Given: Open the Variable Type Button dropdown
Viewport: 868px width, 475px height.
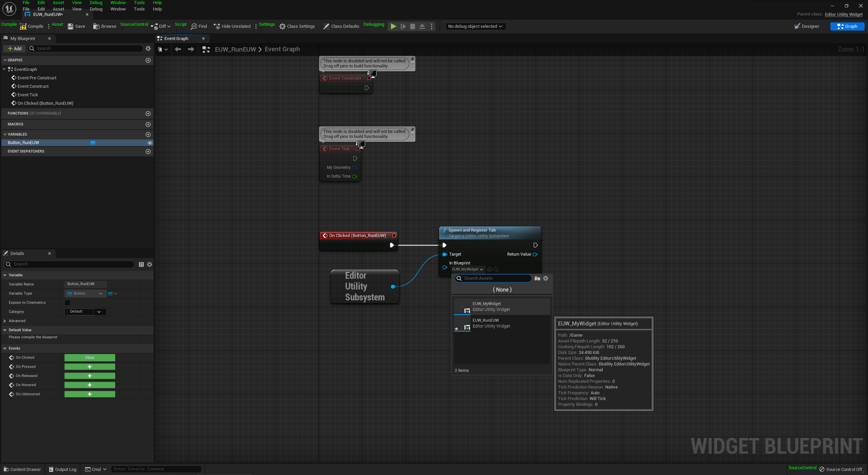Looking at the screenshot, I should click(x=85, y=294).
